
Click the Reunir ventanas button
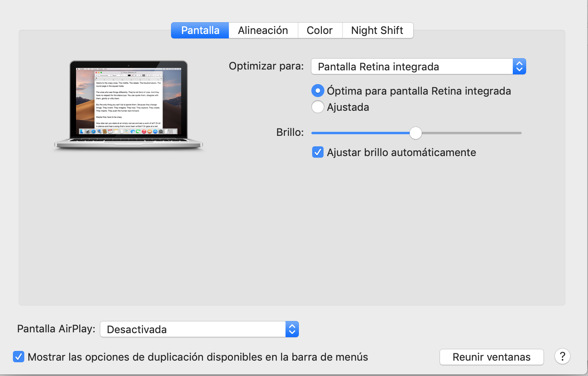click(492, 357)
